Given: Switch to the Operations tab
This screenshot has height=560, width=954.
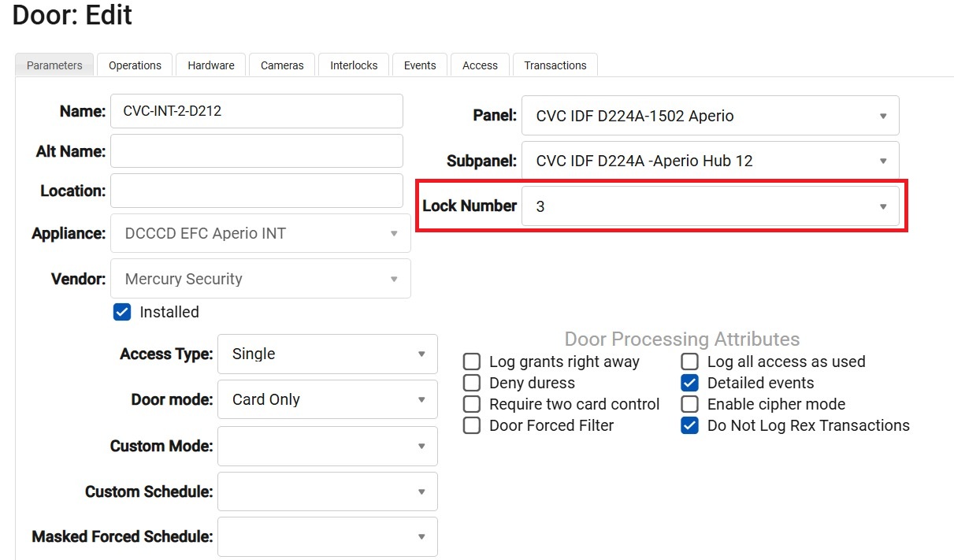Looking at the screenshot, I should click(134, 65).
